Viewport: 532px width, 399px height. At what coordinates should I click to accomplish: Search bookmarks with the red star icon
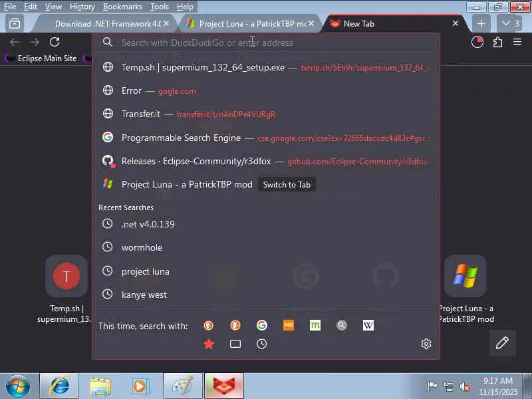click(x=209, y=344)
